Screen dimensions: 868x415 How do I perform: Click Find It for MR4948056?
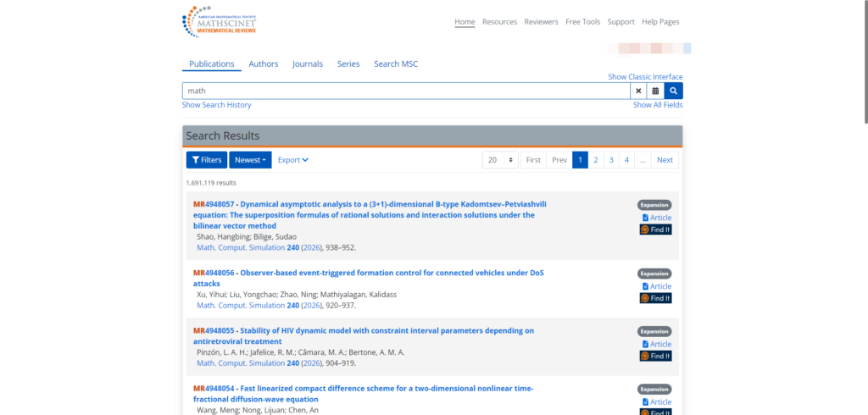pos(655,298)
